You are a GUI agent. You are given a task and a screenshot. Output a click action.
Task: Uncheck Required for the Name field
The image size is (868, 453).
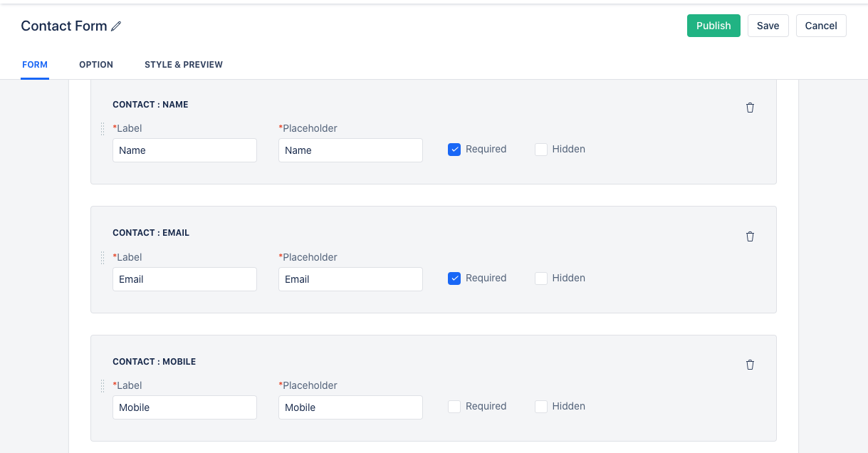[x=454, y=150]
